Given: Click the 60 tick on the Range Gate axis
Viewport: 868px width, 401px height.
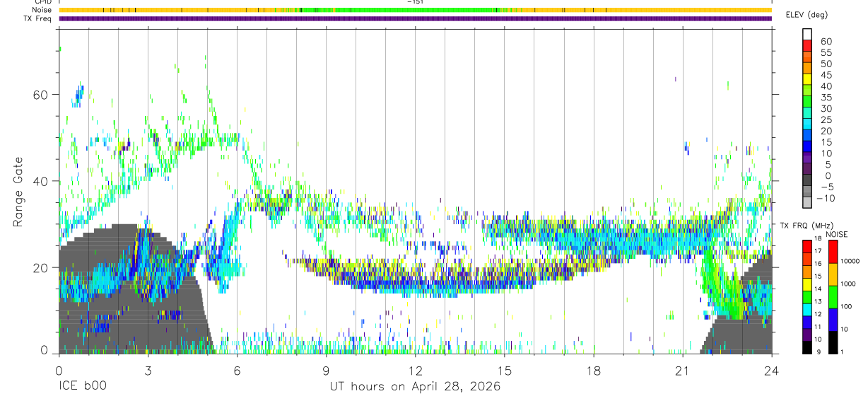Looking at the screenshot, I should [41, 95].
